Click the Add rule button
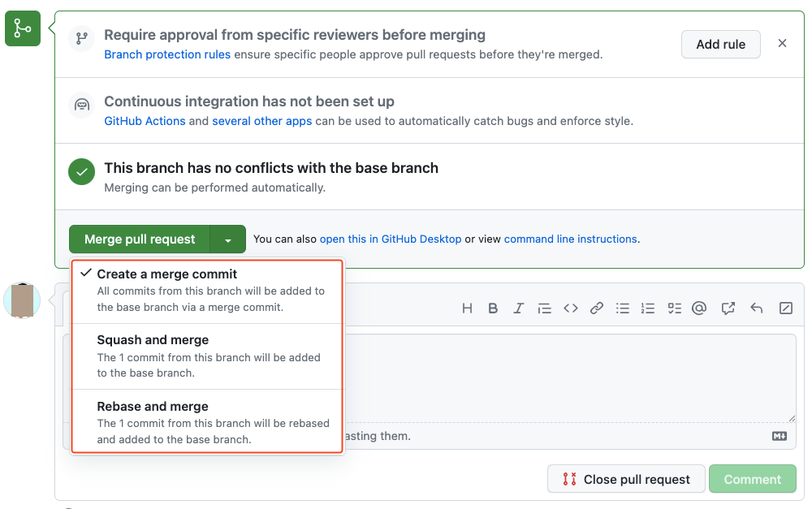The image size is (812, 509). (720, 45)
